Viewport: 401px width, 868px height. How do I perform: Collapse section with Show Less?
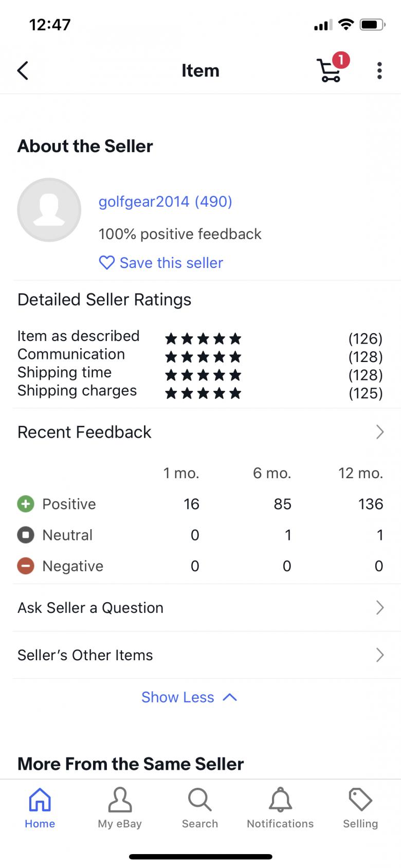coord(189,697)
